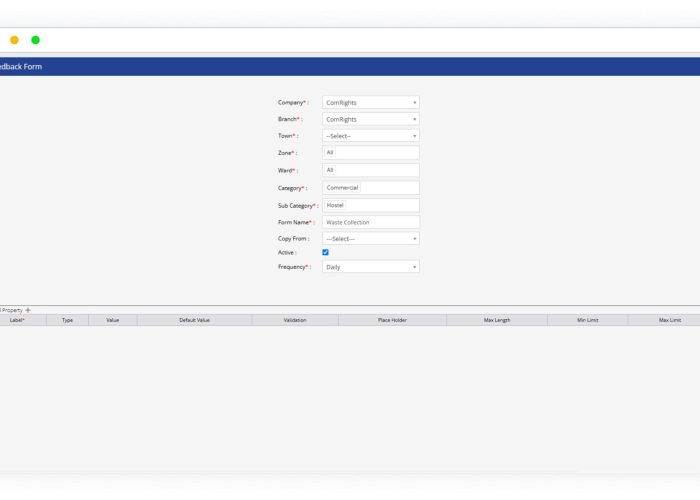Click the Ward input field
Screen dimensions: 700x500
pyautogui.click(x=371, y=170)
